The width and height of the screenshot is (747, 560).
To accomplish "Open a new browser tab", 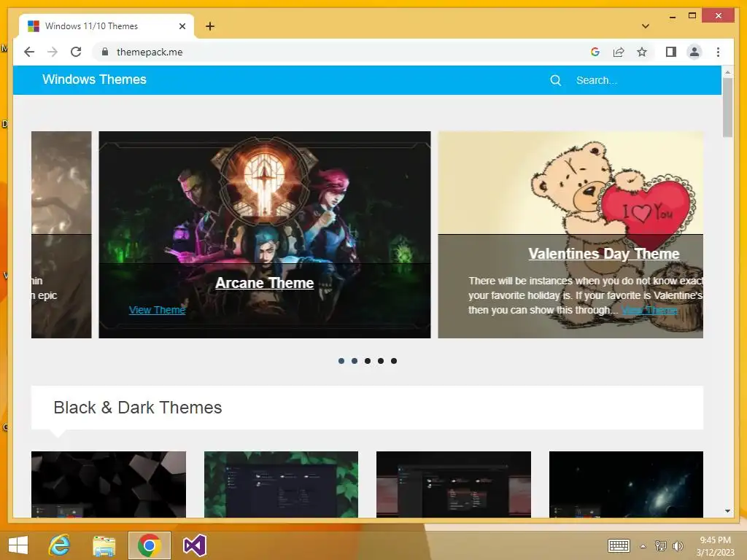I will coord(210,26).
